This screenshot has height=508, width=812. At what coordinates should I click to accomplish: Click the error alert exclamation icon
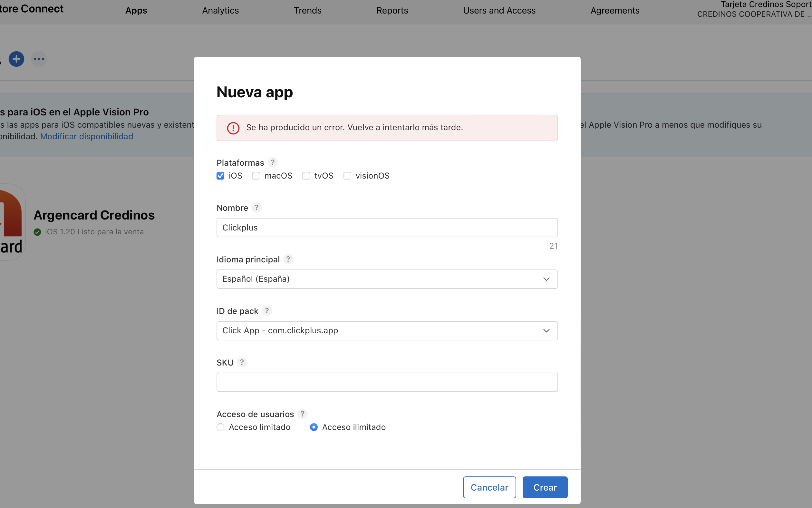233,128
